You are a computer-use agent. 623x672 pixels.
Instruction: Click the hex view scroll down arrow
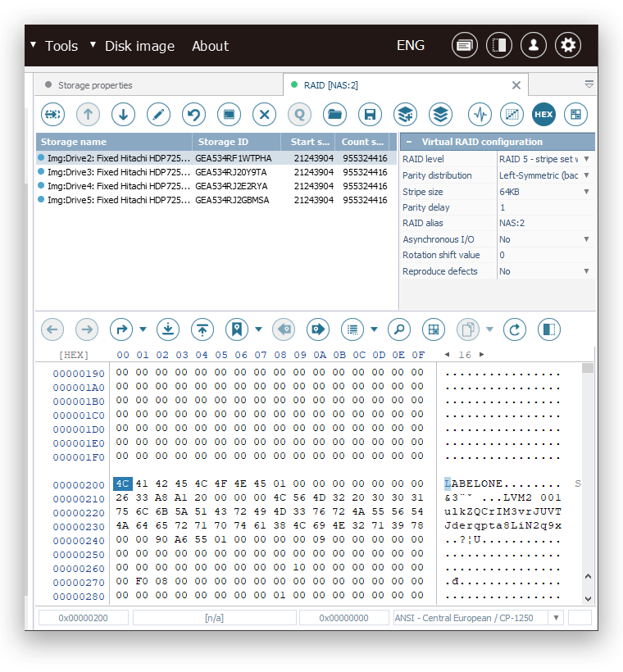click(588, 598)
